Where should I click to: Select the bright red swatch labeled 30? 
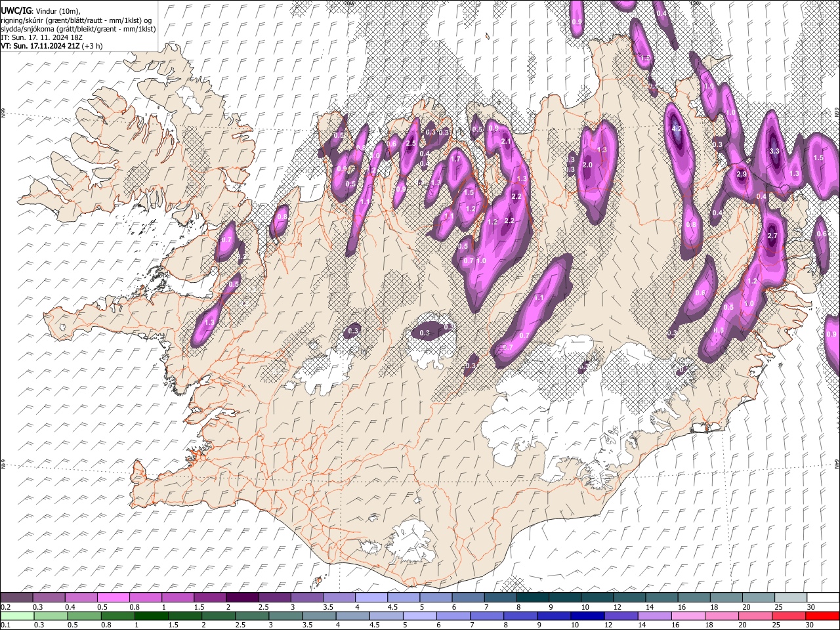[x=822, y=616]
